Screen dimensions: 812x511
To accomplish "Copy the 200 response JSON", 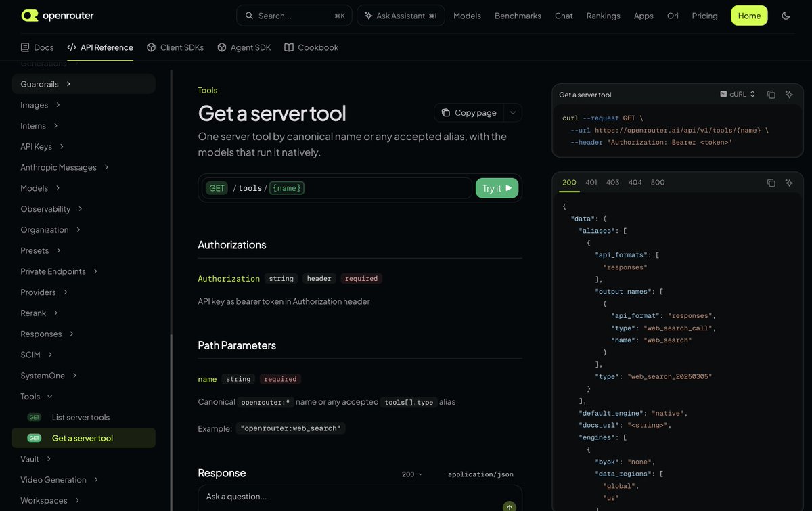I will coord(771,183).
